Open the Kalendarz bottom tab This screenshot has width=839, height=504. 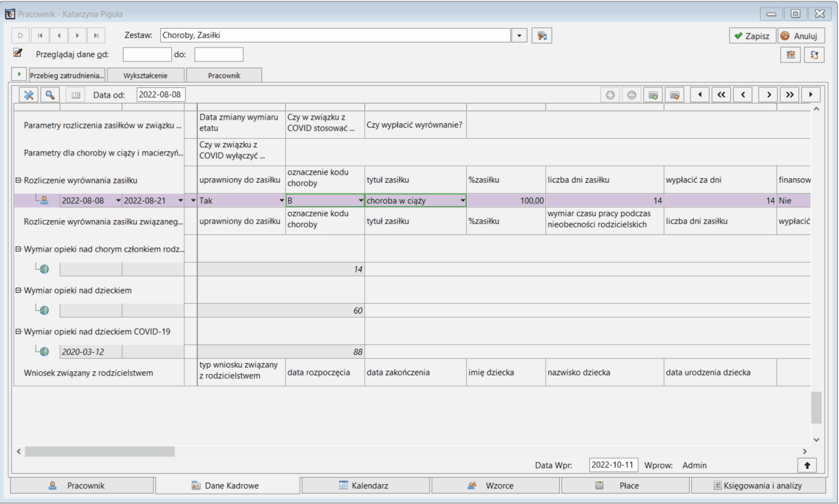(x=366, y=485)
